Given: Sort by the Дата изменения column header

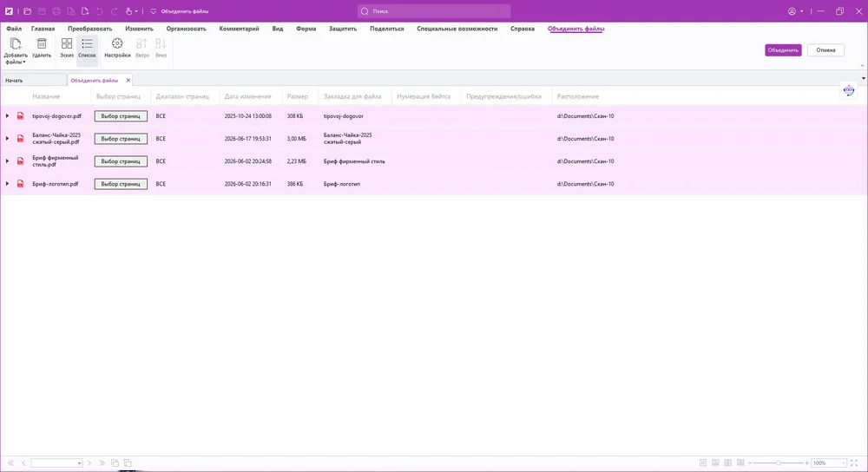Looking at the screenshot, I should click(247, 96).
